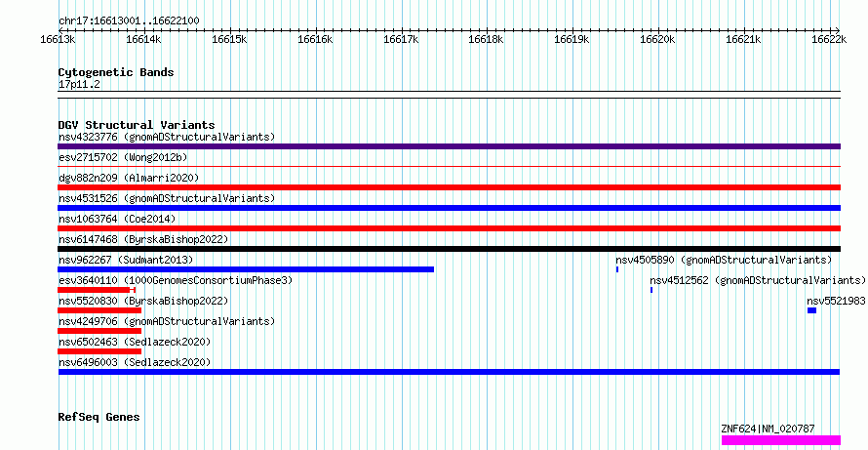Select the 16614k ruler position label
This screenshot has height=450, width=868.
point(143,39)
